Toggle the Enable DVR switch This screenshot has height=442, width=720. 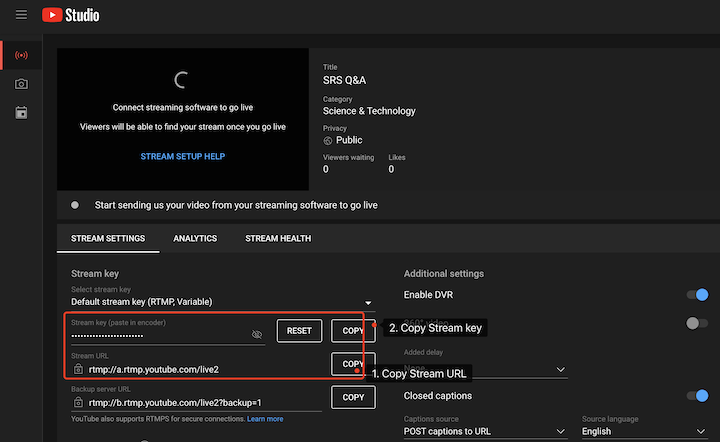click(x=697, y=295)
